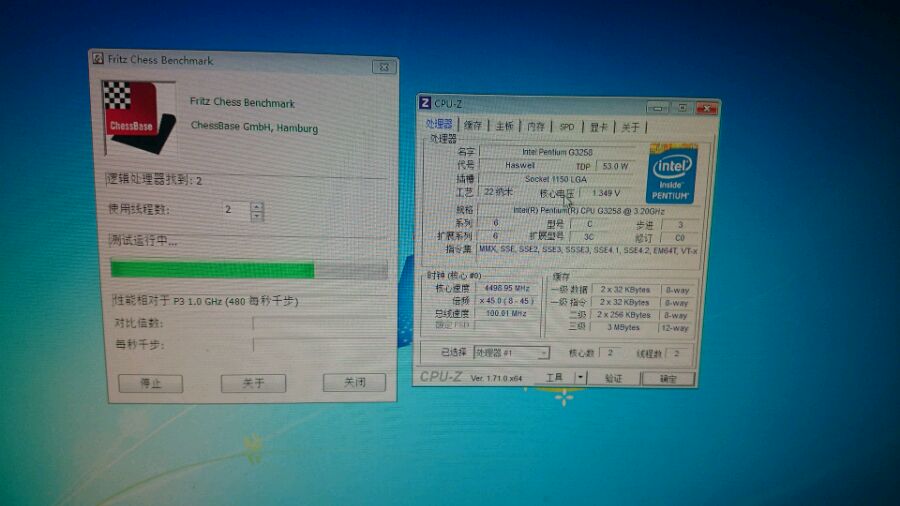Click the 100.01 MHz bus speed value
Screen dimensions: 900x506
(507, 313)
